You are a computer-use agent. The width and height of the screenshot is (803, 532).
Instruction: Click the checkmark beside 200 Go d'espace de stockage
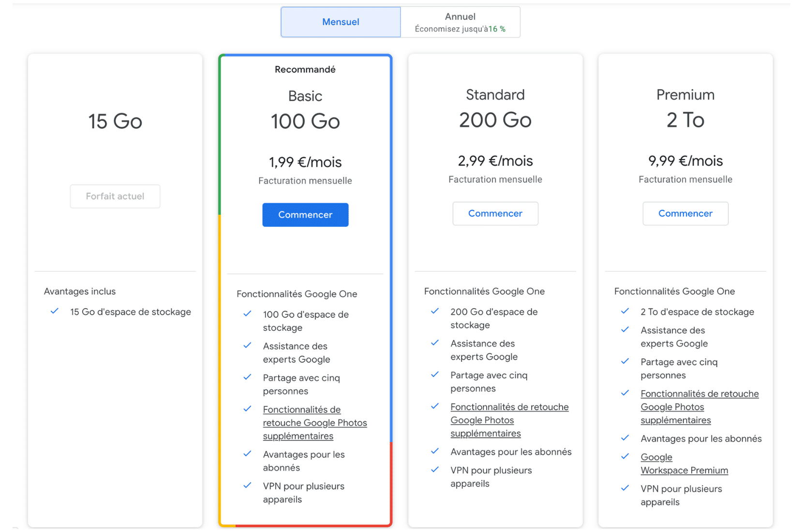pyautogui.click(x=435, y=311)
